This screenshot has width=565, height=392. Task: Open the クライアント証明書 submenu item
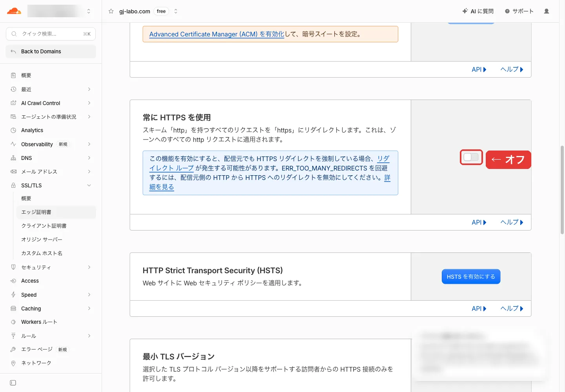[x=56, y=226]
